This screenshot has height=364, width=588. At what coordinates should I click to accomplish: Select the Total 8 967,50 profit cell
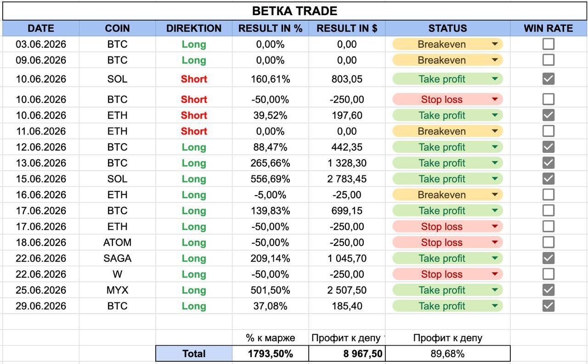click(347, 353)
